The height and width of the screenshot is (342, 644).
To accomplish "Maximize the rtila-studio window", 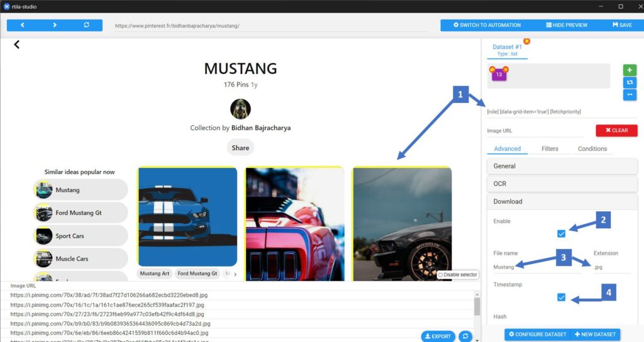I will 621,6.
